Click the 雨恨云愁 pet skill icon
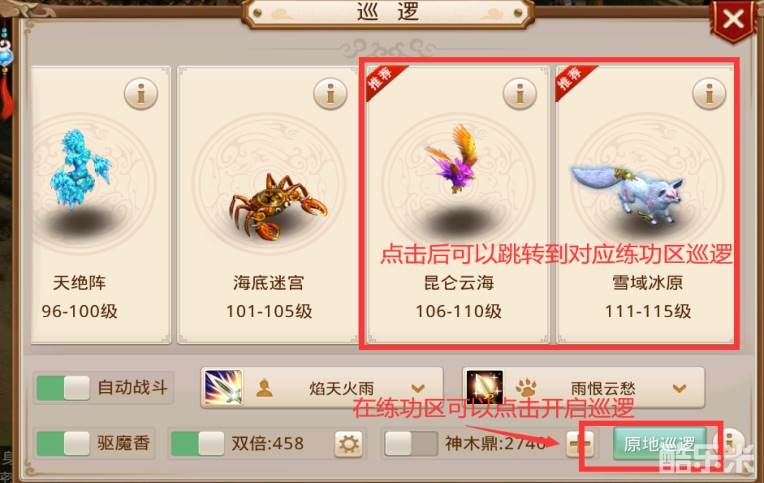Viewport: 764px width, 483px height. (485, 387)
